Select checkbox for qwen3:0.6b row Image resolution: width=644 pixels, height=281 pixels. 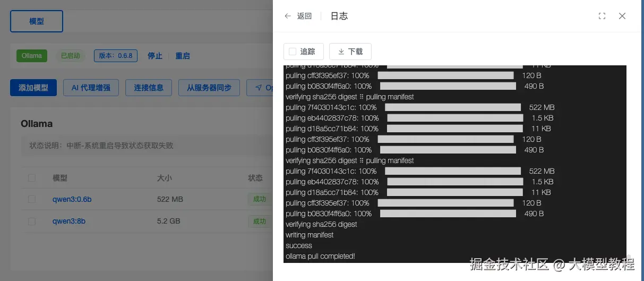click(32, 199)
